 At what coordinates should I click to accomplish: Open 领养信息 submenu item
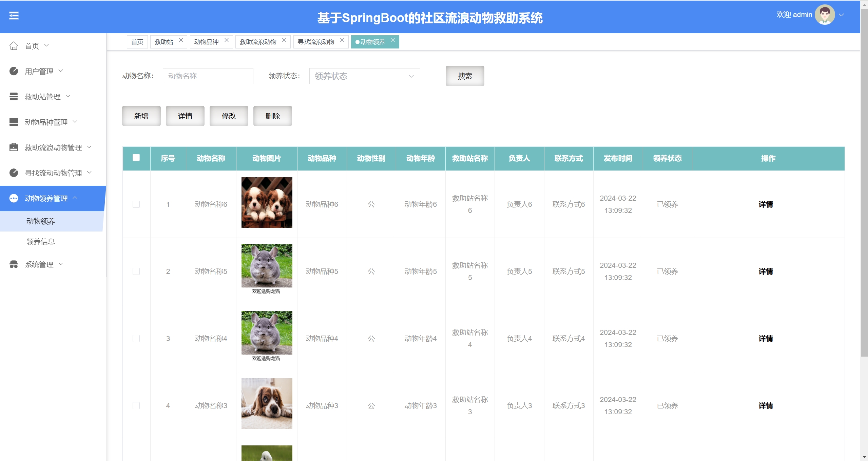[52, 242]
